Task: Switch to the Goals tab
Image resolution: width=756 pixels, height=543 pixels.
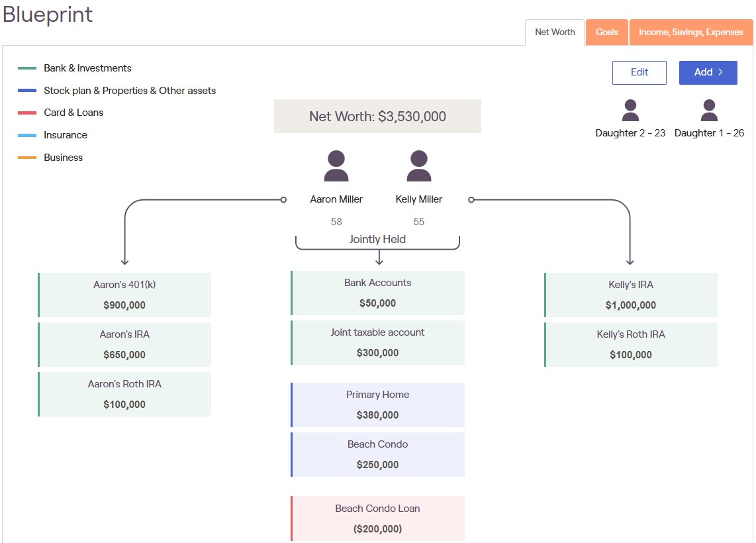Action: (606, 32)
